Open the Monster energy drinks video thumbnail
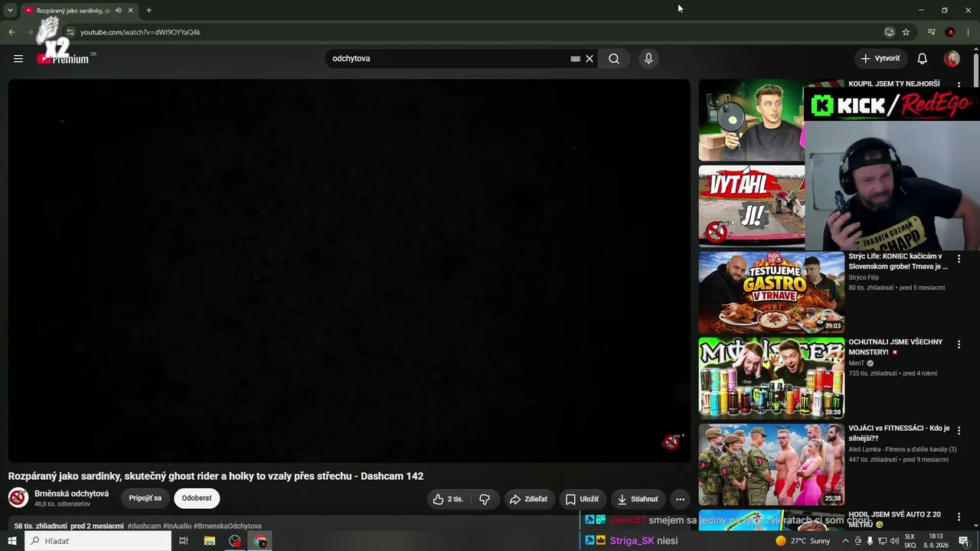 pos(771,378)
